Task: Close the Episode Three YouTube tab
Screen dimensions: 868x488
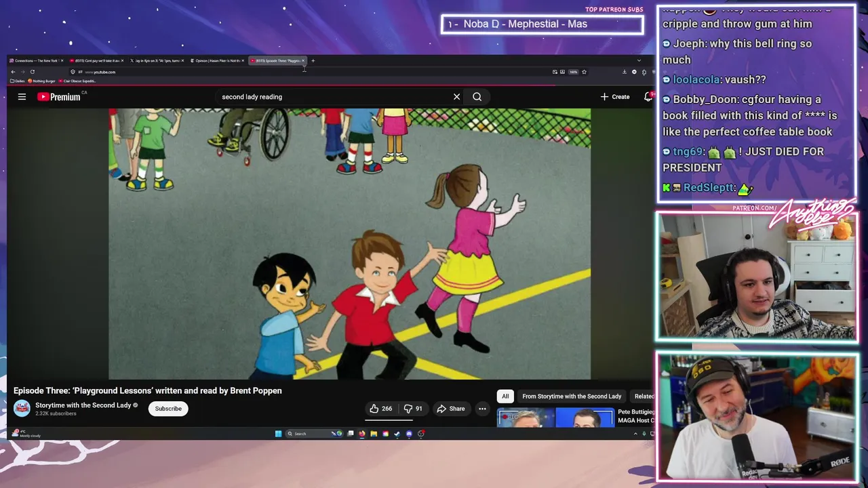Action: click(303, 61)
